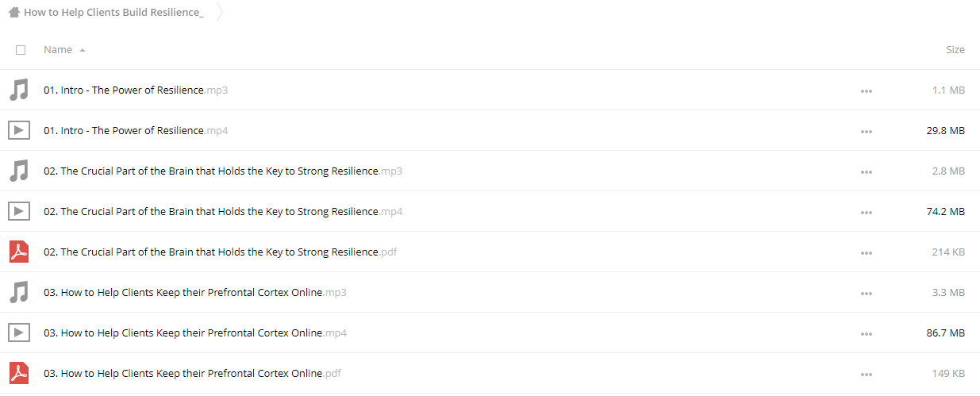The width and height of the screenshot is (980, 396).
Task: Select the How to Help Clients Build Resilience breadcrumb
Action: tap(113, 13)
